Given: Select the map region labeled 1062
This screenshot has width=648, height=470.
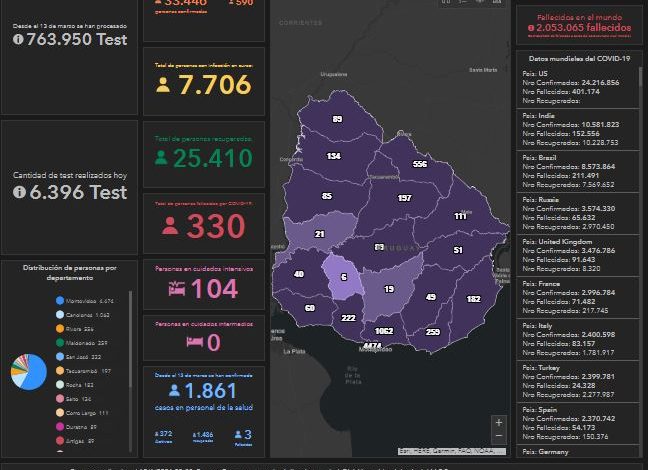Looking at the screenshot, I should tap(383, 330).
